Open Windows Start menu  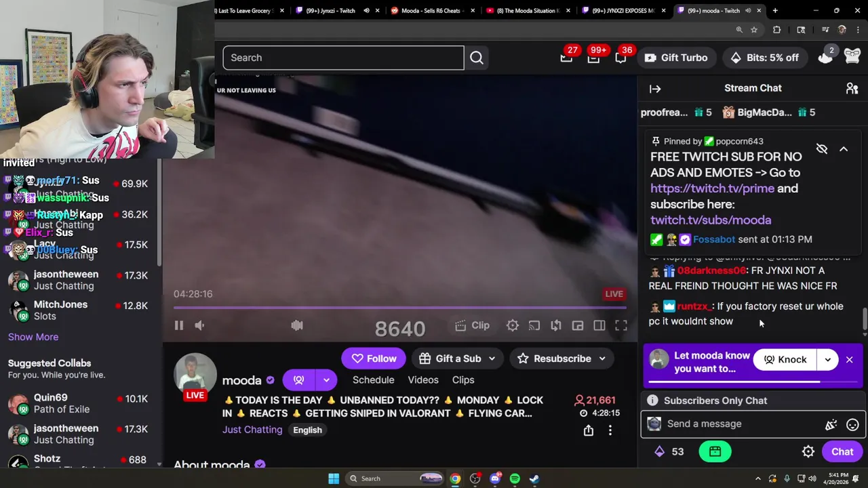334,479
